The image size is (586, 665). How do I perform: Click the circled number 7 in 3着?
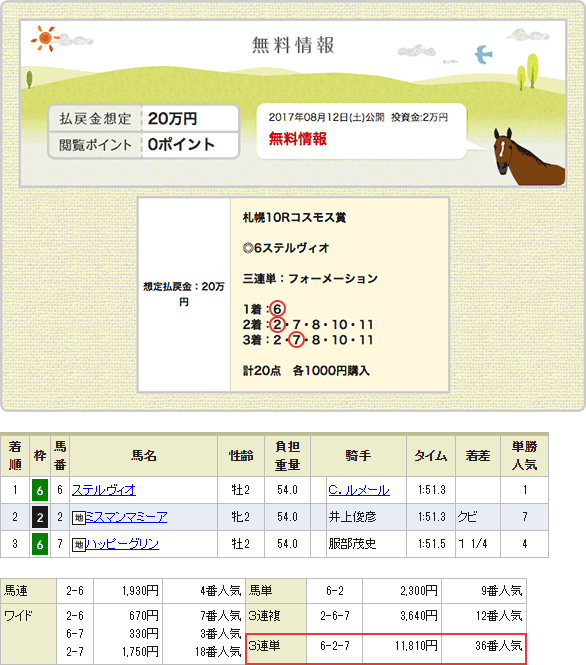point(296,340)
